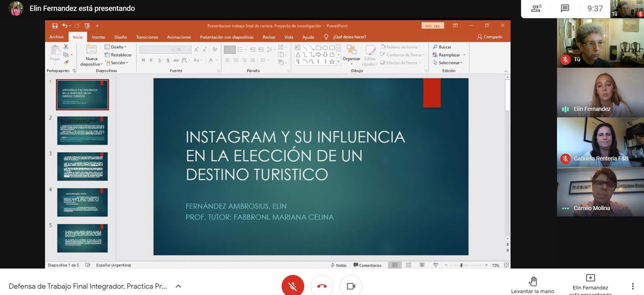Adjust the zoom slider in the status bar
This screenshot has width=644, height=295.
coord(461,265)
